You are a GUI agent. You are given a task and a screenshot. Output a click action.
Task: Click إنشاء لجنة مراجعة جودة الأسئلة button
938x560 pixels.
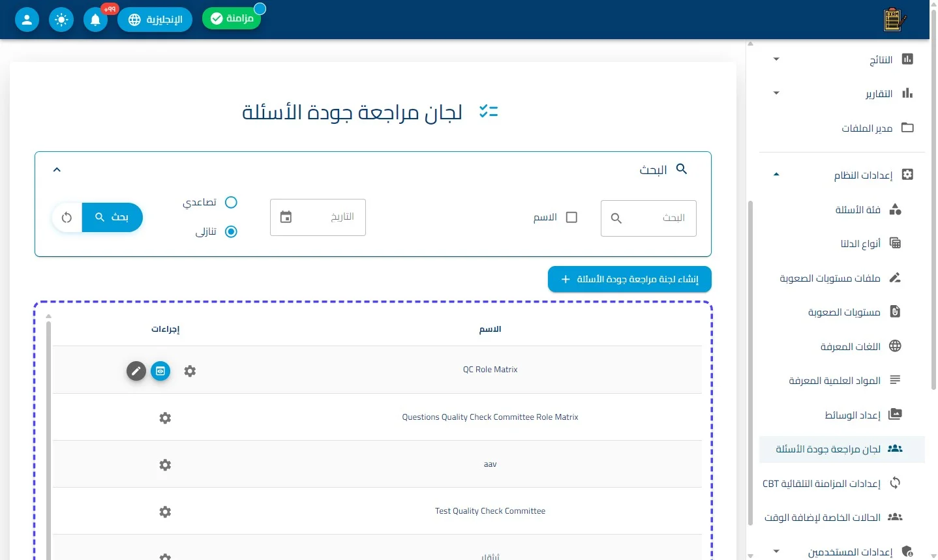point(629,279)
